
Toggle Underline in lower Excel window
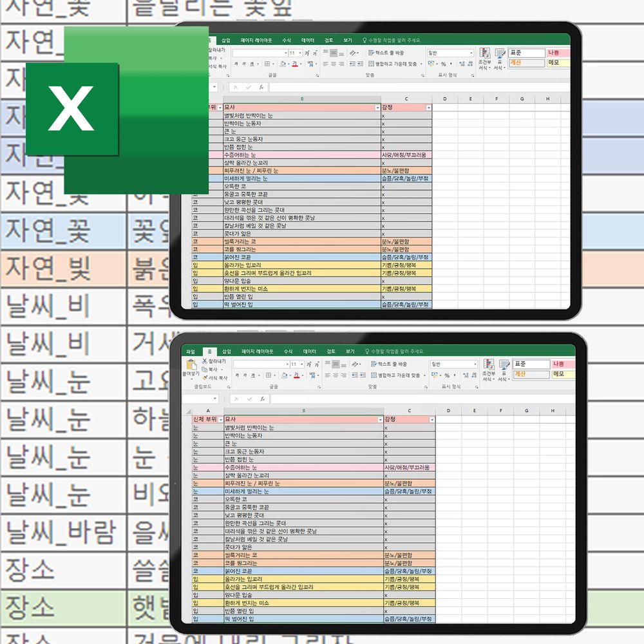pyautogui.click(x=252, y=375)
